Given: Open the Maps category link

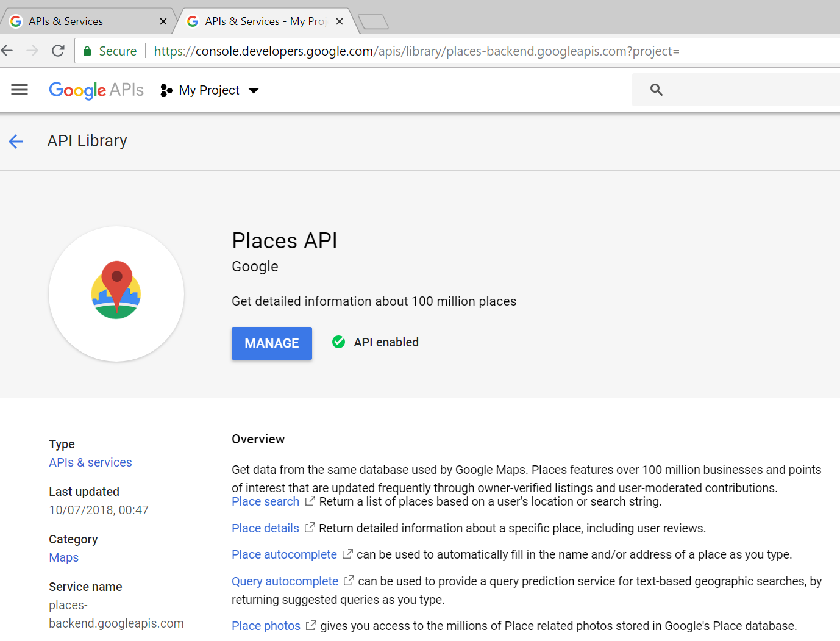Looking at the screenshot, I should [63, 557].
